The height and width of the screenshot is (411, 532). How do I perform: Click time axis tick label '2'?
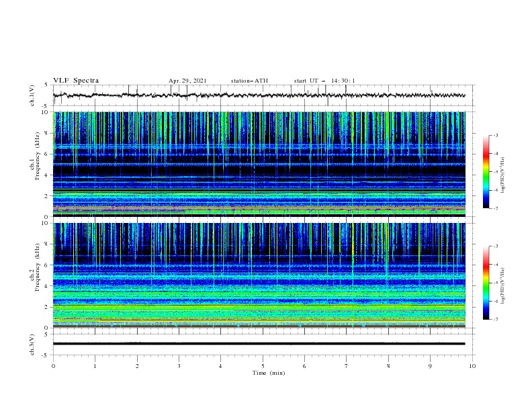pos(137,366)
